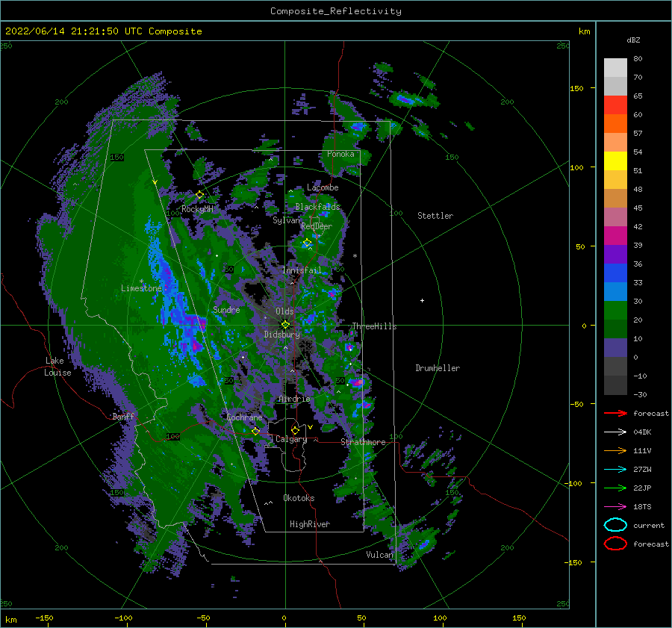Viewport: 672px width, 628px height.
Task: Click the Sundre town label
Action: point(226,309)
